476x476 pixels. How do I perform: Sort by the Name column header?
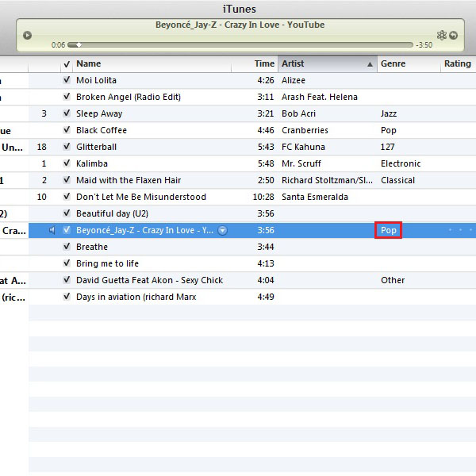[89, 63]
